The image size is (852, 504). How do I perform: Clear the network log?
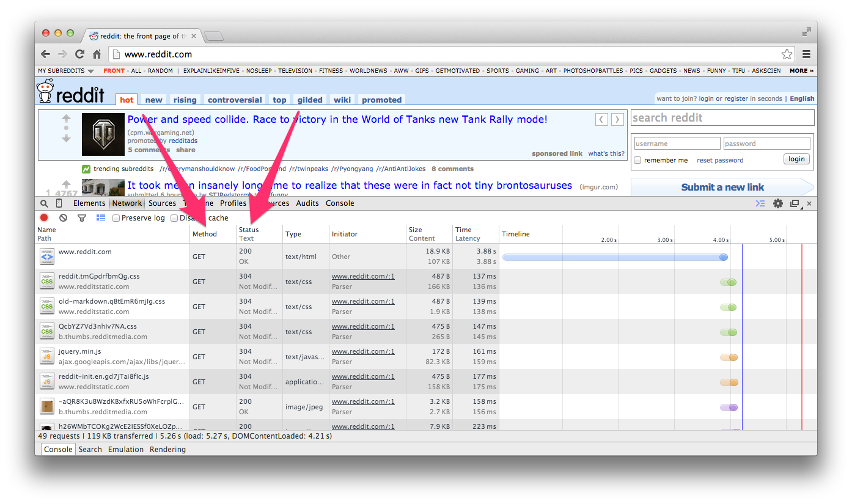pyautogui.click(x=63, y=218)
